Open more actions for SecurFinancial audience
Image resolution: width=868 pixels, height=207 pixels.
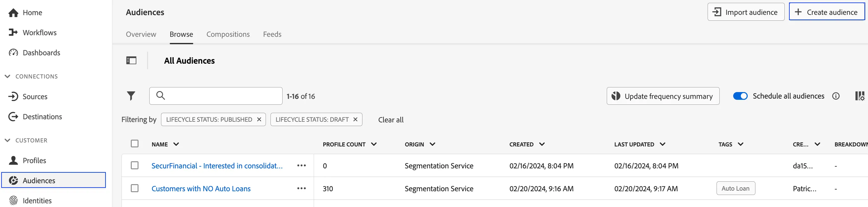[x=302, y=166]
